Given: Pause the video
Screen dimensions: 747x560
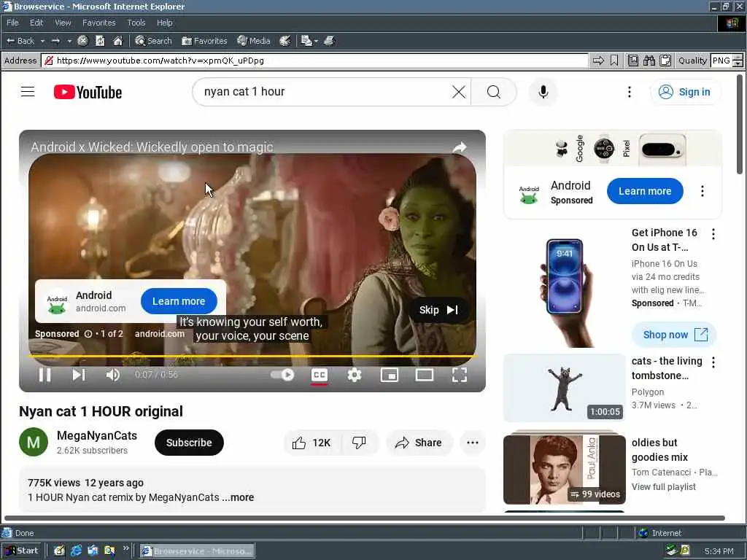Looking at the screenshot, I should [x=44, y=375].
